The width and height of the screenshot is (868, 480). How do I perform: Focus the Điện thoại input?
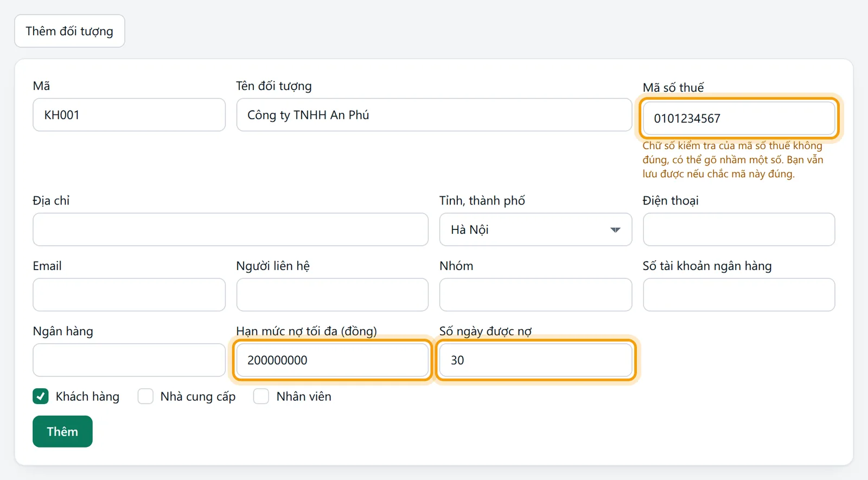(739, 229)
